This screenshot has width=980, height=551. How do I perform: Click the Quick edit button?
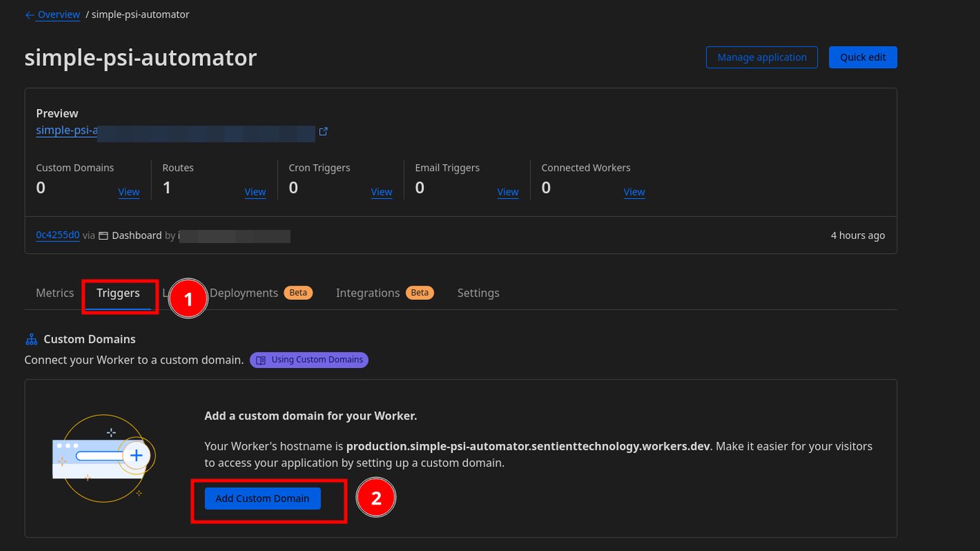(862, 57)
